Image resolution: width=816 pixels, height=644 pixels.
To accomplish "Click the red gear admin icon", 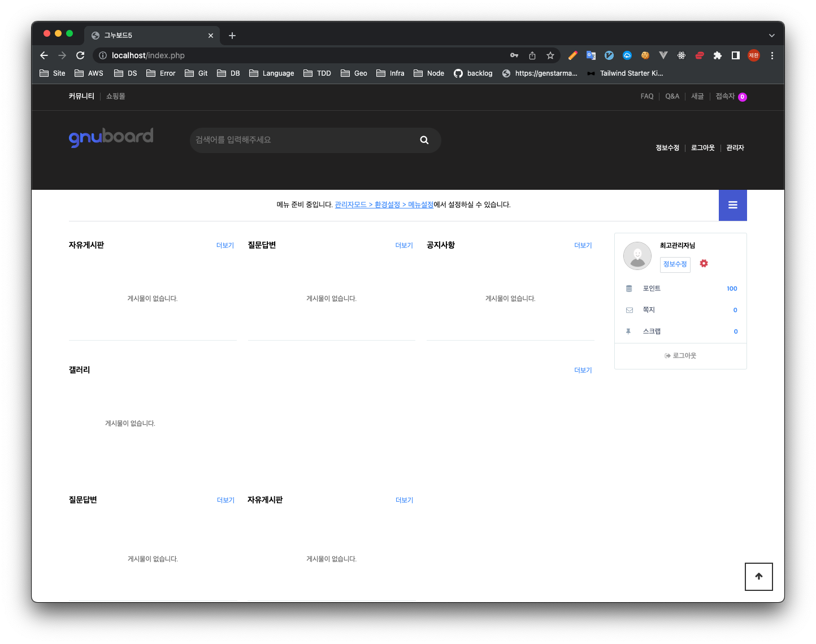I will point(704,263).
